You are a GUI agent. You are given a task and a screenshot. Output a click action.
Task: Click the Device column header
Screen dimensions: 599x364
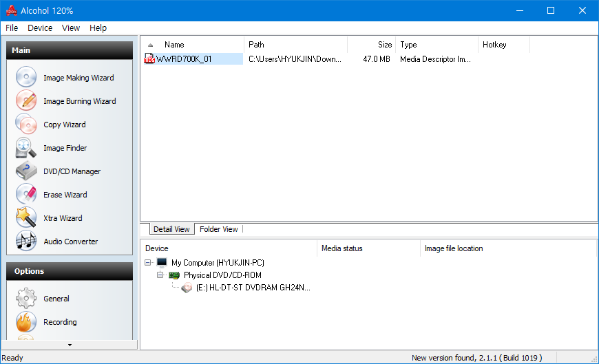point(229,248)
